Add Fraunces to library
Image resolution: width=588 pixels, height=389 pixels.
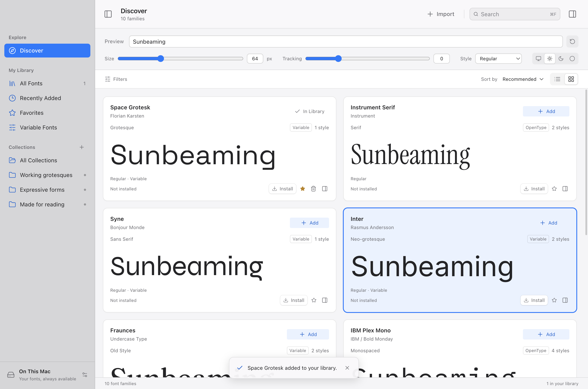coord(308,334)
